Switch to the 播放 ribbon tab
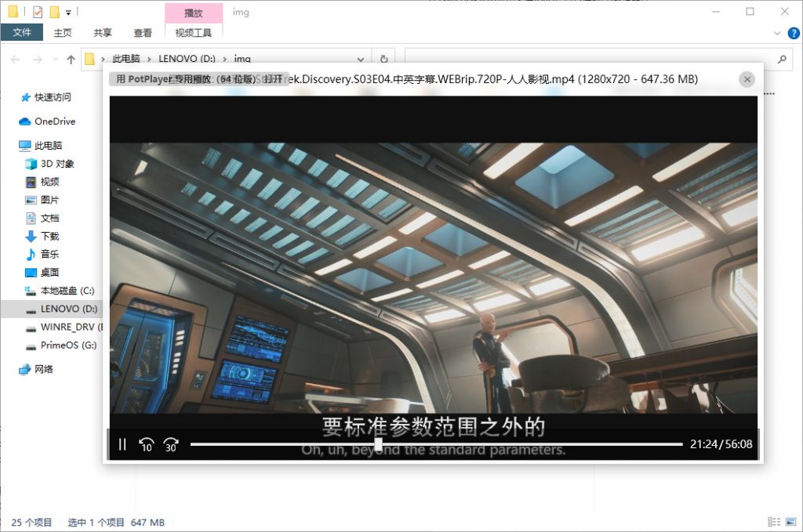Viewport: 803px width, 532px height. tap(193, 13)
